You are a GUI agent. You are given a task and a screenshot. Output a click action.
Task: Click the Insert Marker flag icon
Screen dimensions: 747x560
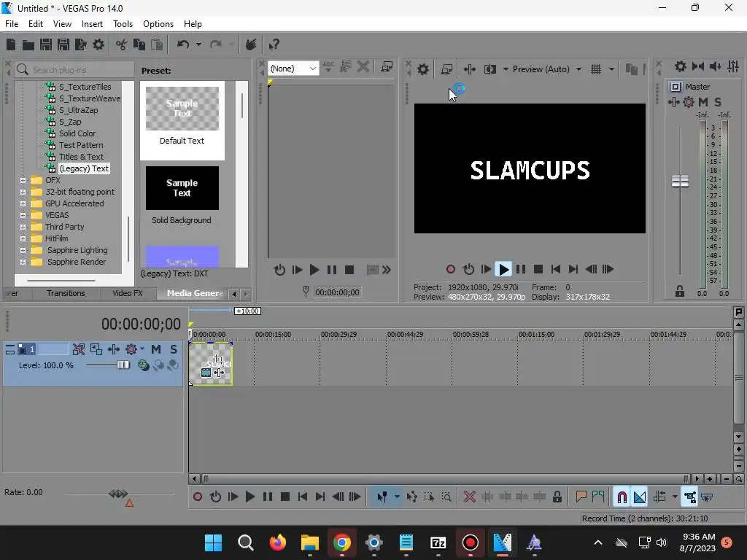tap(581, 497)
